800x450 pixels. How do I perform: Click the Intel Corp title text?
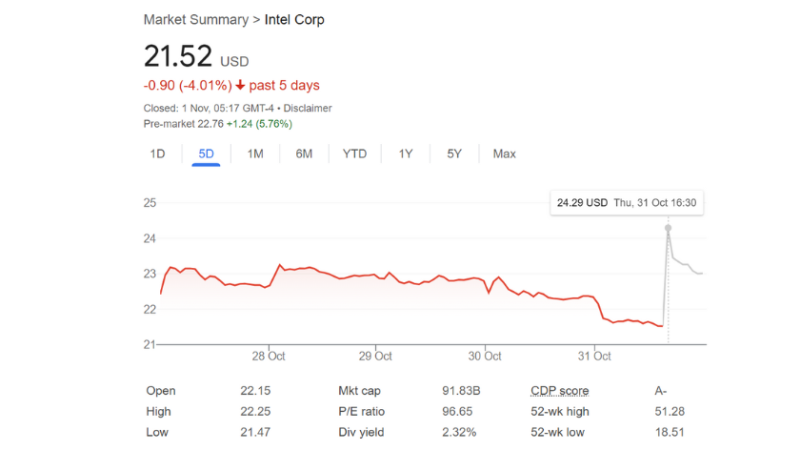[294, 20]
